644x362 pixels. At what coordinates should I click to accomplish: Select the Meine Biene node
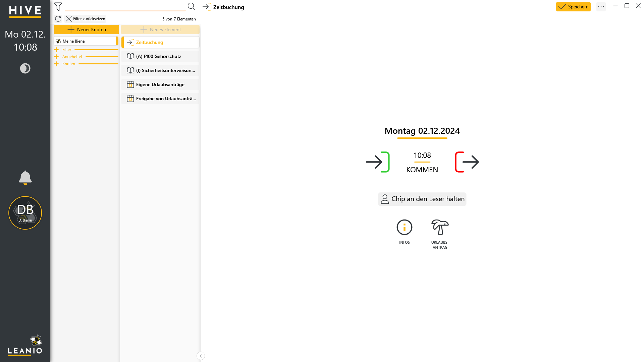(x=86, y=41)
